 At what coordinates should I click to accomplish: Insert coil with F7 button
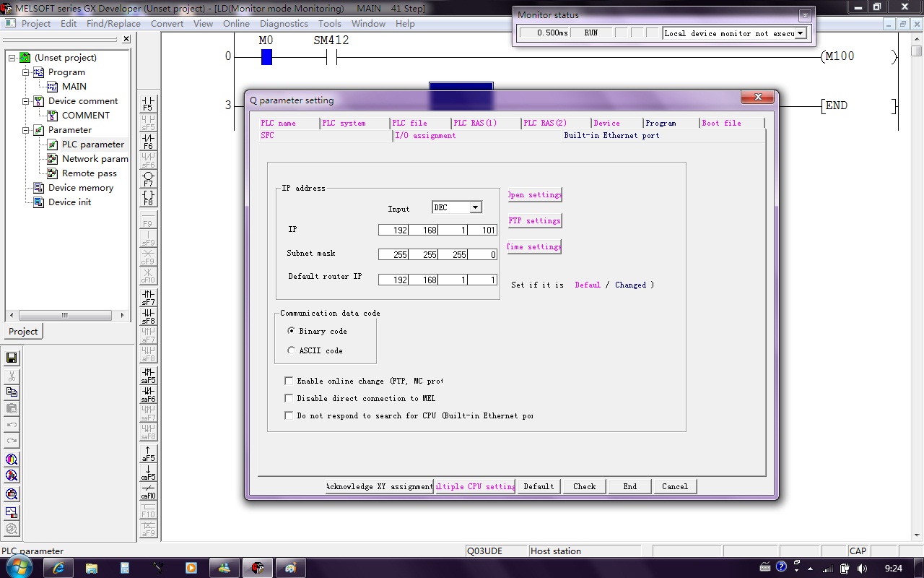pos(148,178)
